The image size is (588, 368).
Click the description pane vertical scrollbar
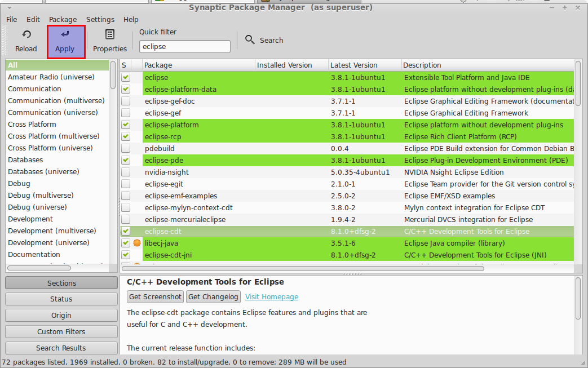click(578, 298)
